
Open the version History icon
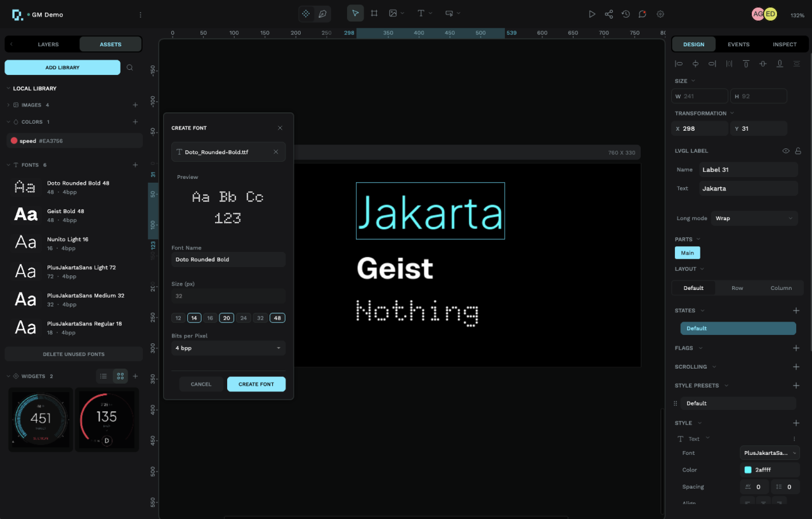625,13
